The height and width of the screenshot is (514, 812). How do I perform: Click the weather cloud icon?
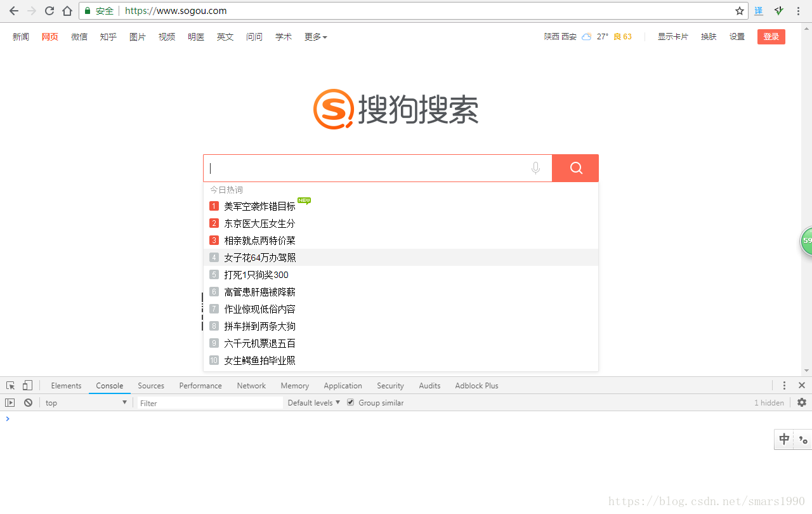(587, 37)
